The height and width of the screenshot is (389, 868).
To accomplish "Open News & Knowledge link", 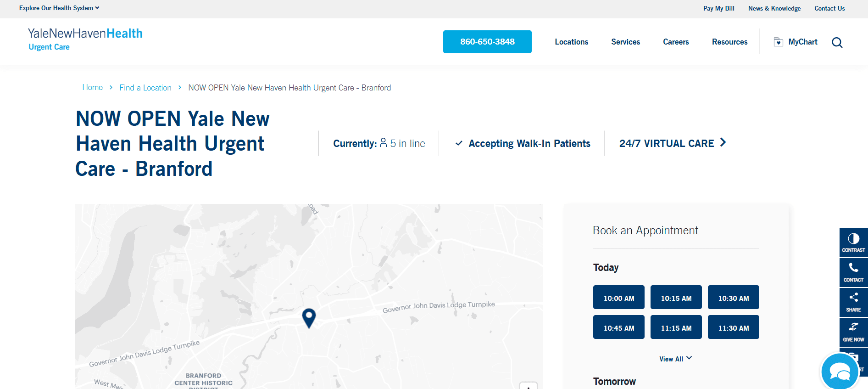I will coord(774,8).
